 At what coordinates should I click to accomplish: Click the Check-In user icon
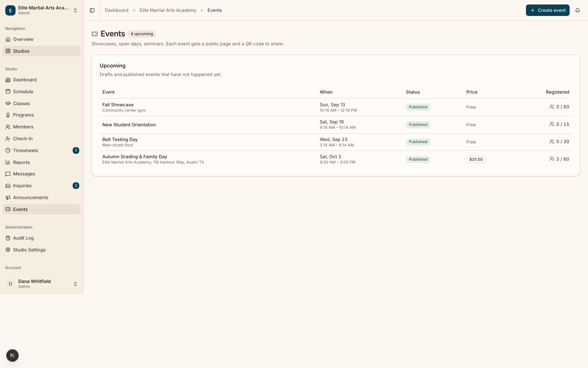[8, 139]
